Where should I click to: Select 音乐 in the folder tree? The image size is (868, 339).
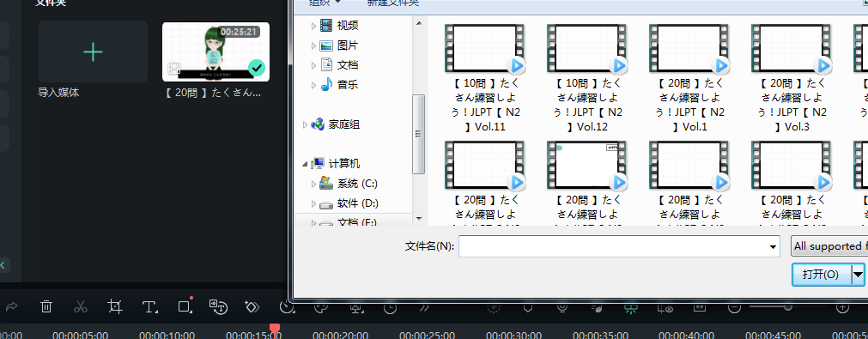pos(348,85)
